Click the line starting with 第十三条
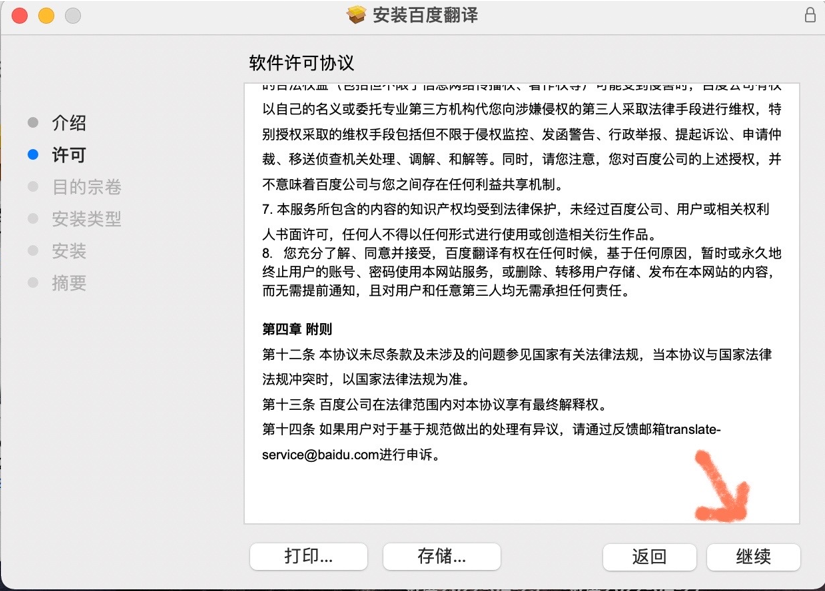 (x=436, y=404)
